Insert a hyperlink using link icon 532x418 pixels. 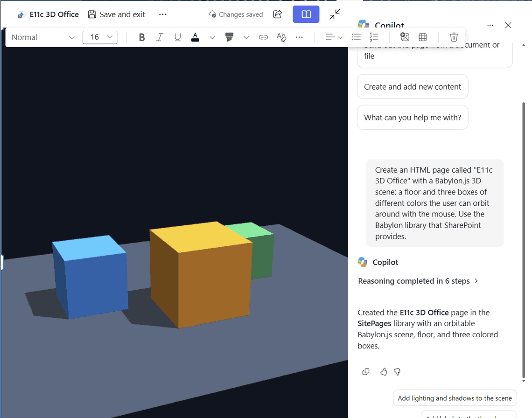pyautogui.click(x=263, y=37)
